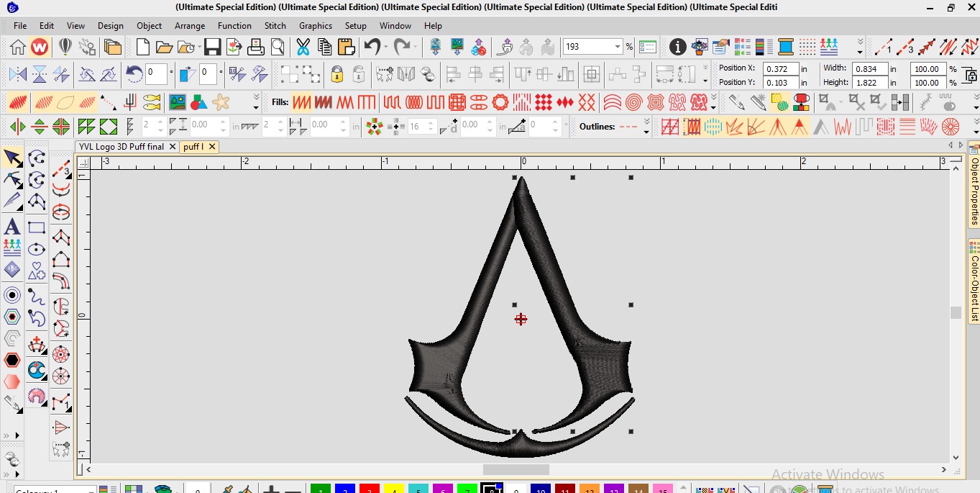
Task: Click the Redo arrow
Action: [401, 48]
